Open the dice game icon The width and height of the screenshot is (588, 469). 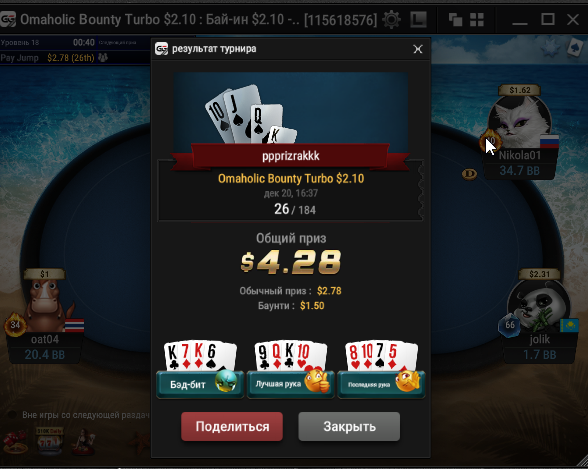15,442
